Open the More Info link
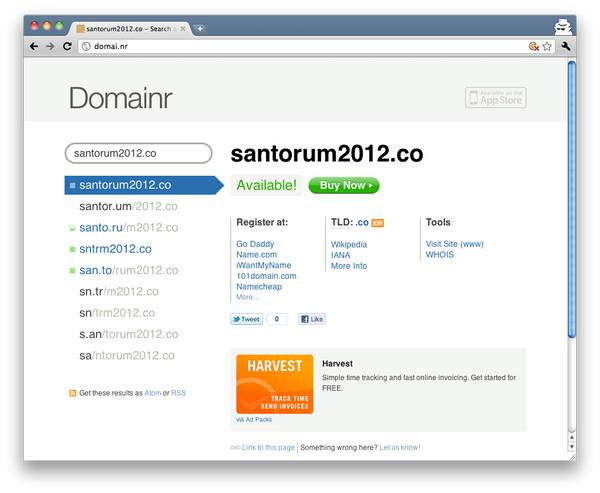 coord(349,266)
